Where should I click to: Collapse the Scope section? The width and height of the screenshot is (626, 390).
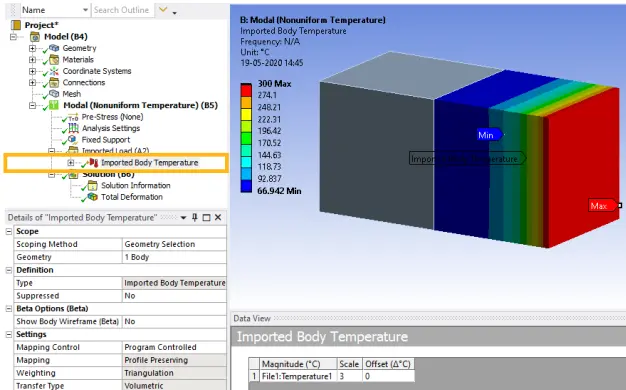pos(9,232)
